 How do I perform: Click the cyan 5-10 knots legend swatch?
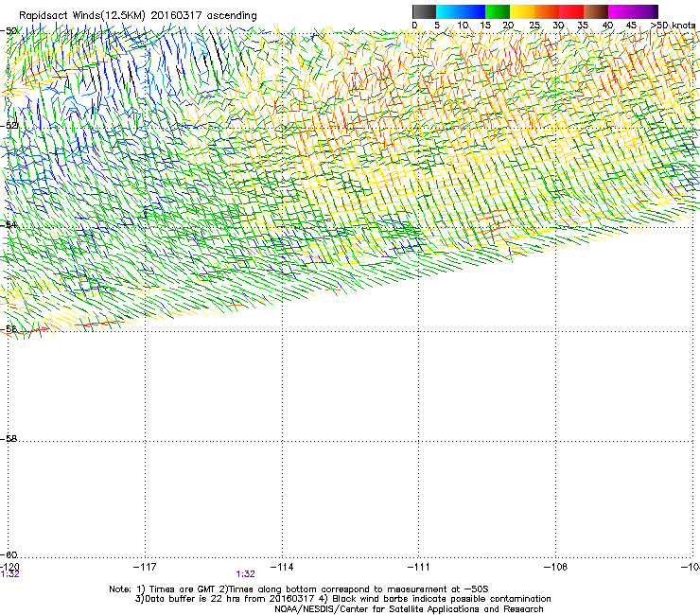point(448,11)
